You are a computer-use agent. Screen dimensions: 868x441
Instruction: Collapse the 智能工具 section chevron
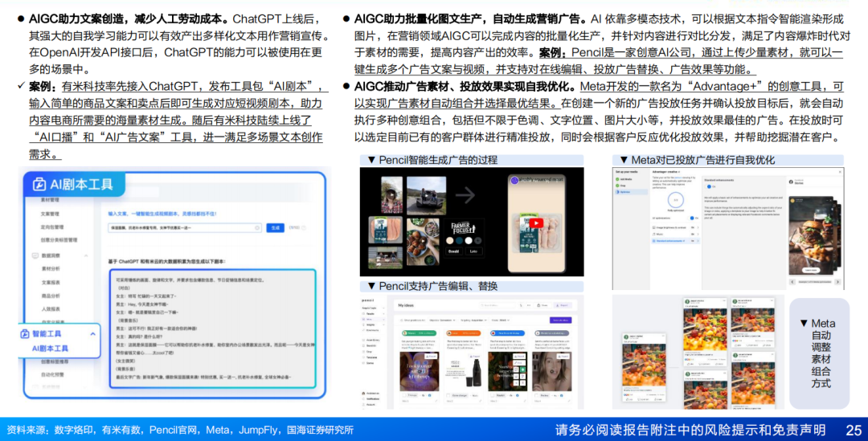coord(92,333)
